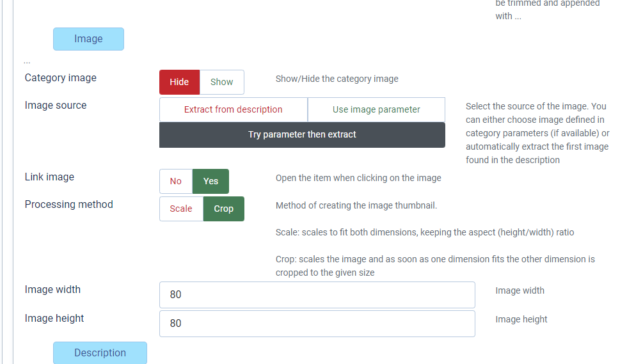Set Link image to Yes
627x364 pixels.
point(210,181)
